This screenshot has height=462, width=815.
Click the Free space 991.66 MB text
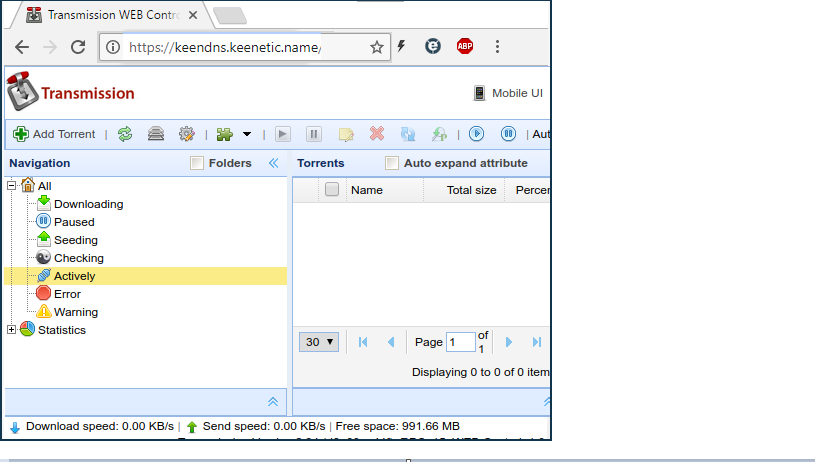398,427
